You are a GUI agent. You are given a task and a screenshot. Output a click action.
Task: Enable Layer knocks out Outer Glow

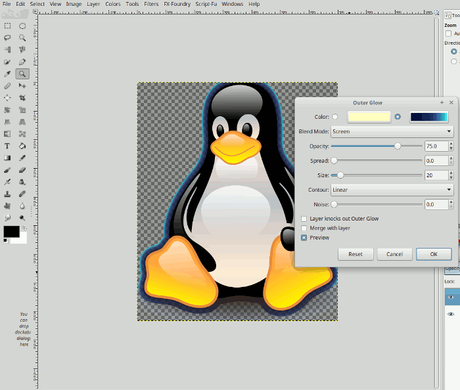pos(304,219)
